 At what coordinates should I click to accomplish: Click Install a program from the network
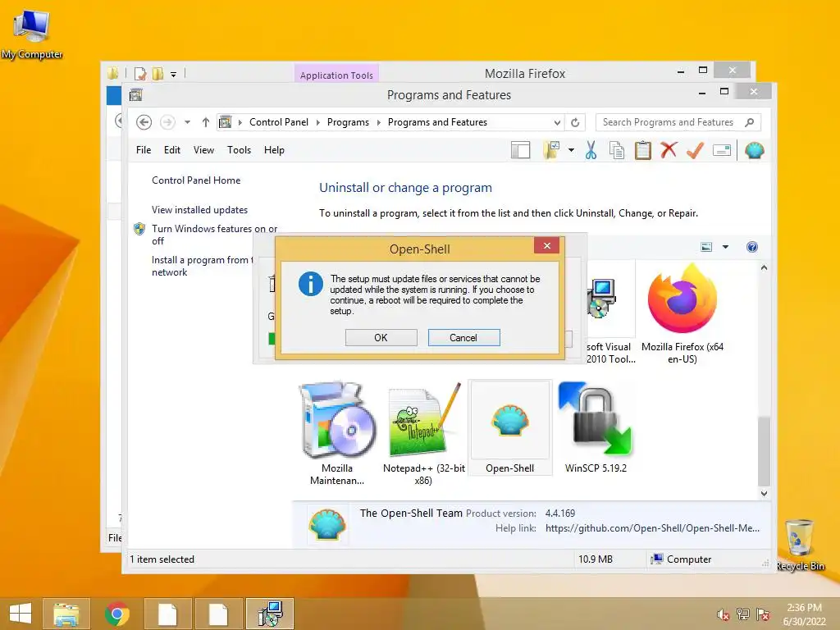203,266
